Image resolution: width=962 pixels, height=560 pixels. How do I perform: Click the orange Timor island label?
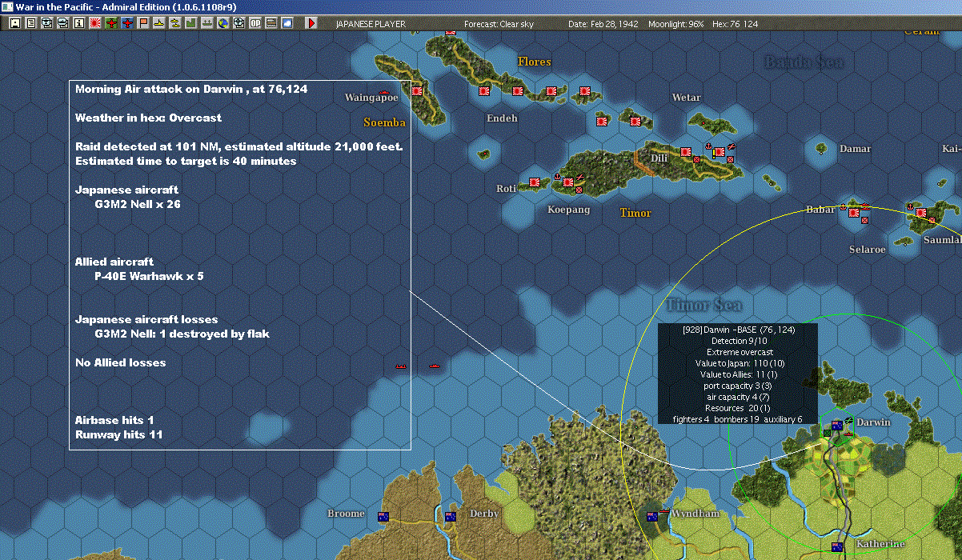click(635, 213)
